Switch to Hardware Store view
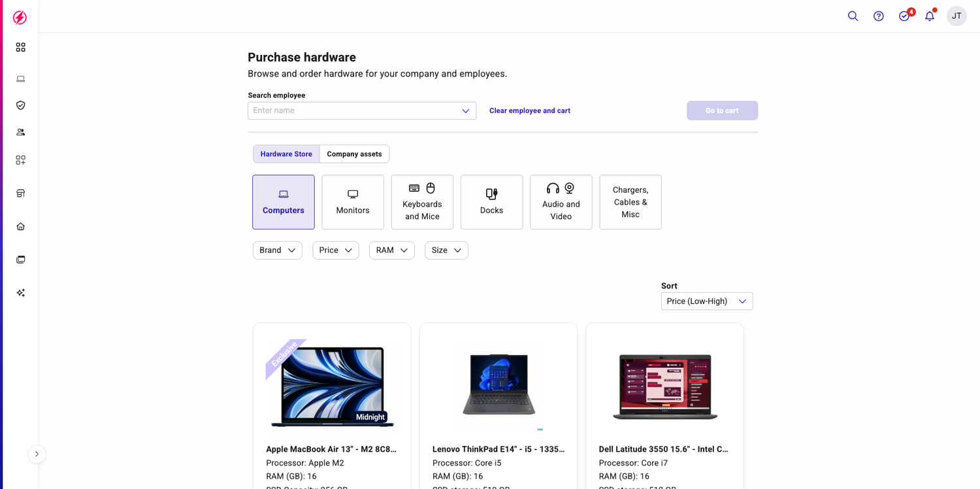This screenshot has width=980, height=489. pyautogui.click(x=286, y=154)
